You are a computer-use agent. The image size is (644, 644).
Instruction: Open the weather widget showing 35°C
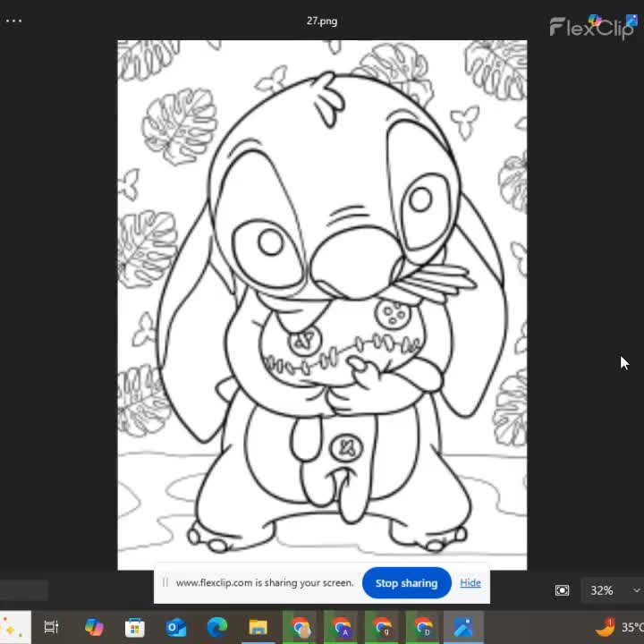point(619,627)
